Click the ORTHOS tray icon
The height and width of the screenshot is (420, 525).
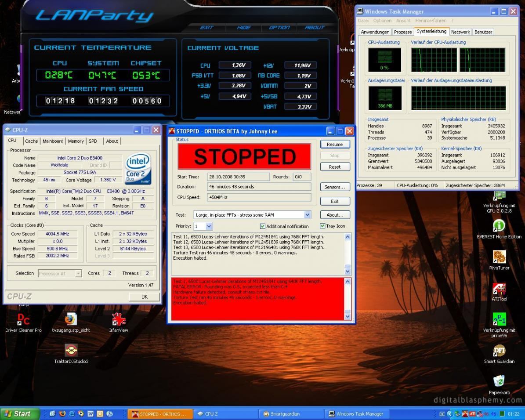[465, 414]
